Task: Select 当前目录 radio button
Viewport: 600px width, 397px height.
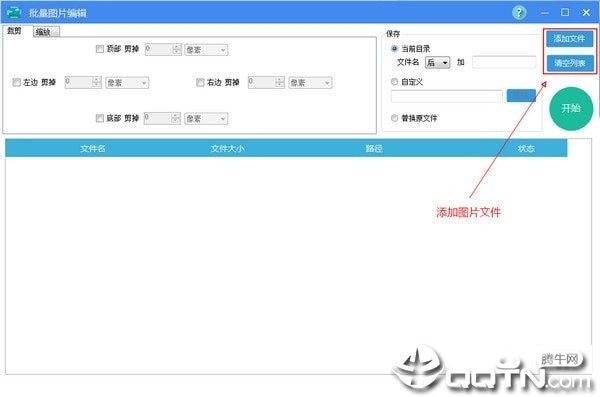Action: [x=394, y=49]
